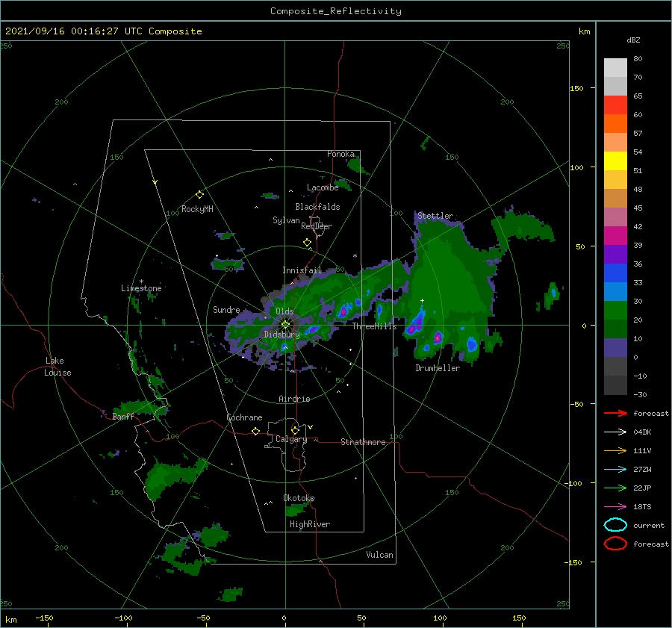Click the Drumheller town label
This screenshot has width=672, height=628.
438,368
